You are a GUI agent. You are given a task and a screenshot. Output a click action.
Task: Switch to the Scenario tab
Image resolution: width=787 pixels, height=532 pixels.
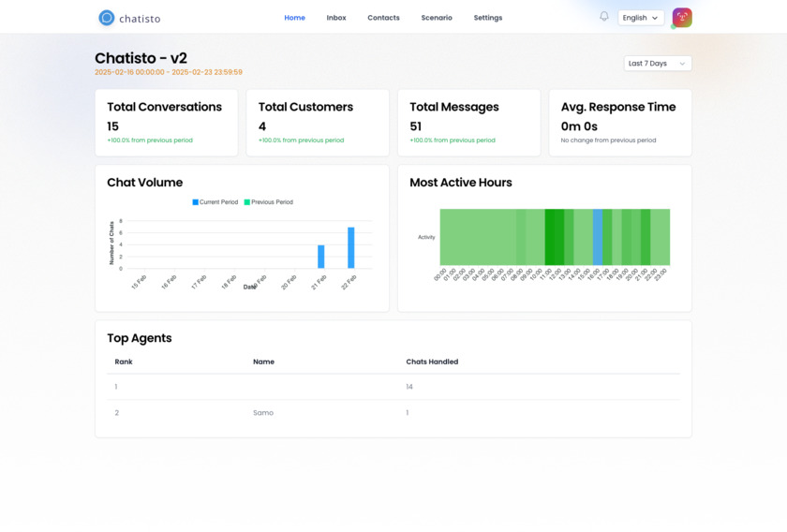(x=437, y=18)
